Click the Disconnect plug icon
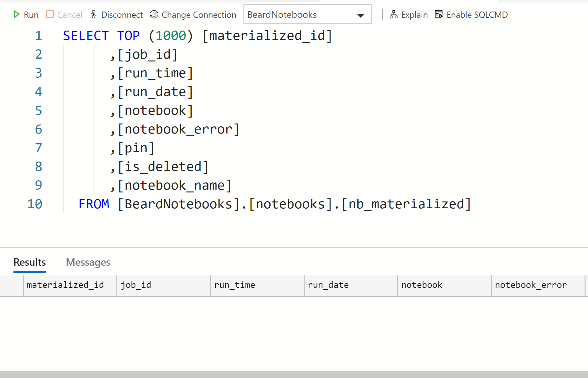Image resolution: width=588 pixels, height=378 pixels. click(x=94, y=14)
